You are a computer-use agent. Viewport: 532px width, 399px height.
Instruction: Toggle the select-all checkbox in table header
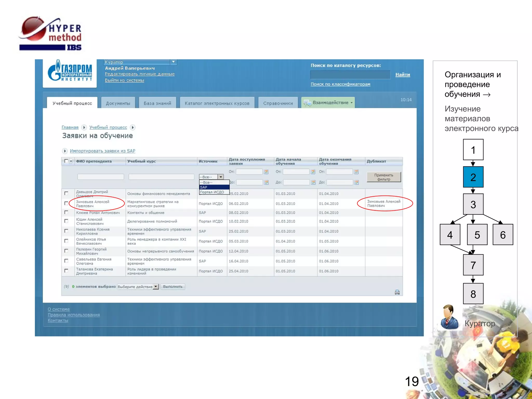tap(66, 161)
